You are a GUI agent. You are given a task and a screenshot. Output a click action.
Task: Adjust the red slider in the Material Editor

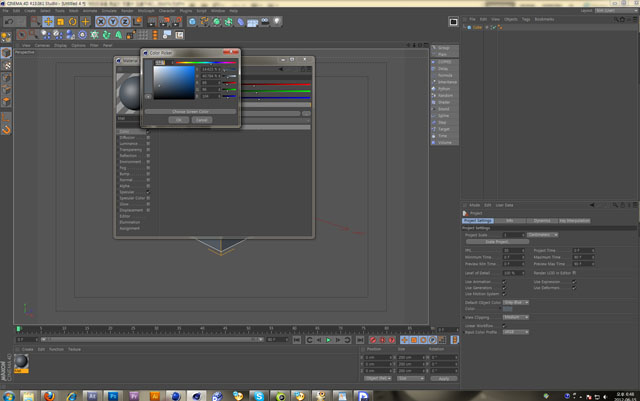pos(276,85)
